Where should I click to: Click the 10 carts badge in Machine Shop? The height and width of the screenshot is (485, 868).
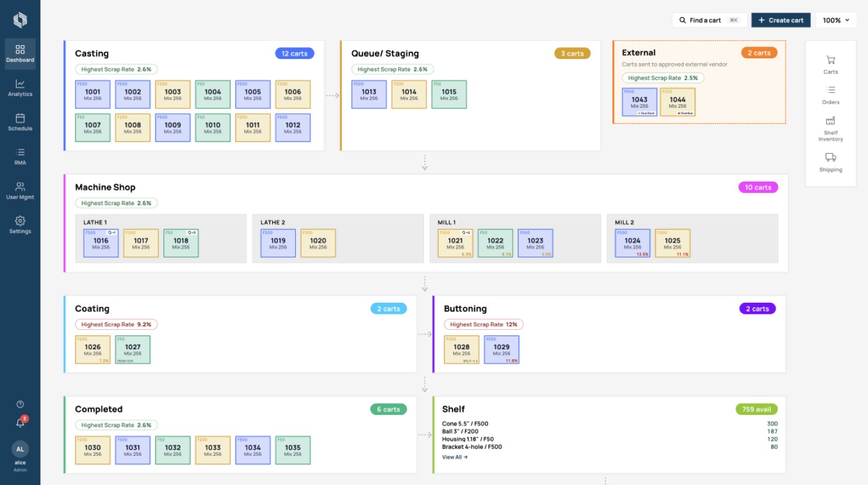tap(758, 187)
